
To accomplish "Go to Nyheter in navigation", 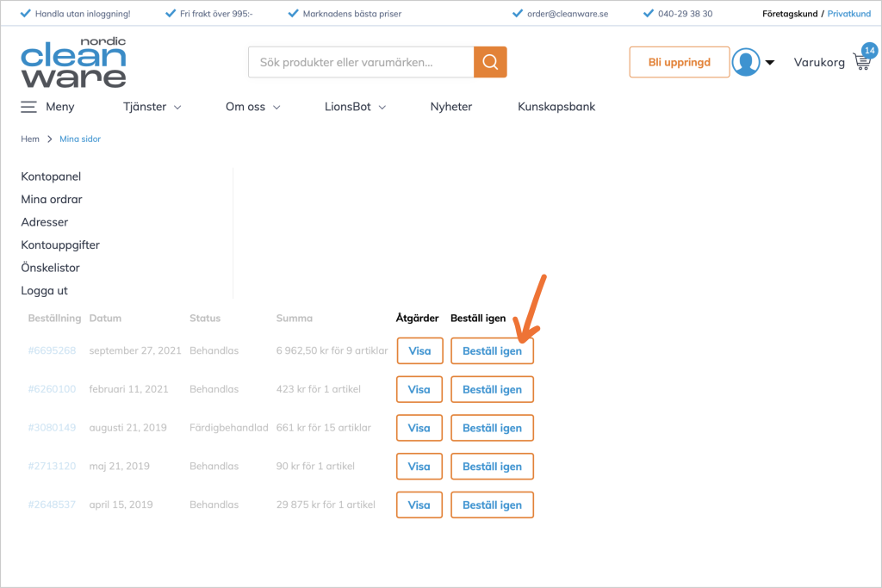I will pyautogui.click(x=451, y=107).
